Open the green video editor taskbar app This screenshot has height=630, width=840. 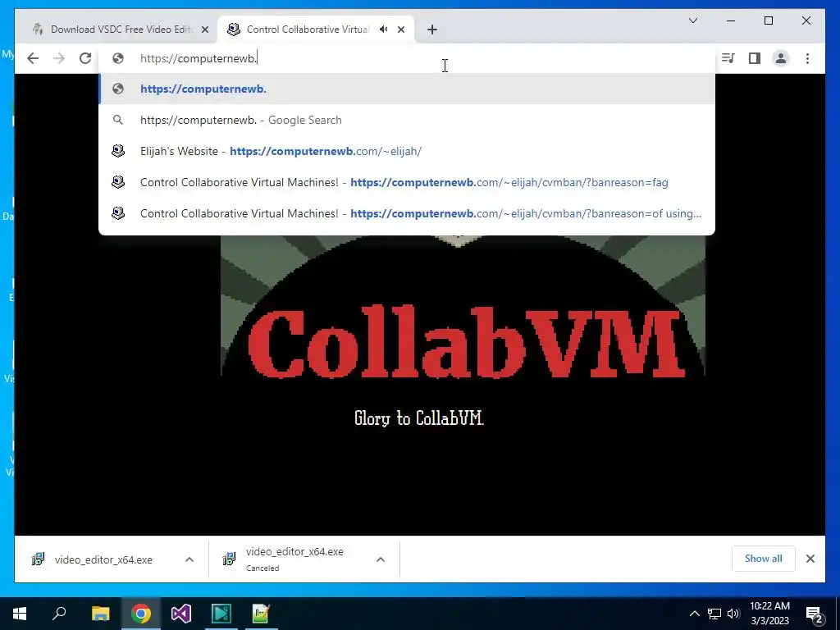tap(221, 614)
